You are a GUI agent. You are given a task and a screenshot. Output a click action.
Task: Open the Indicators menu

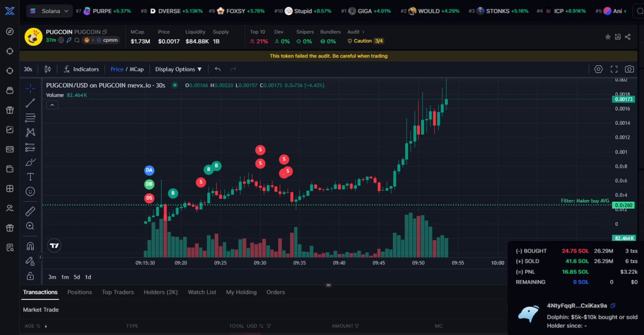pyautogui.click(x=81, y=69)
